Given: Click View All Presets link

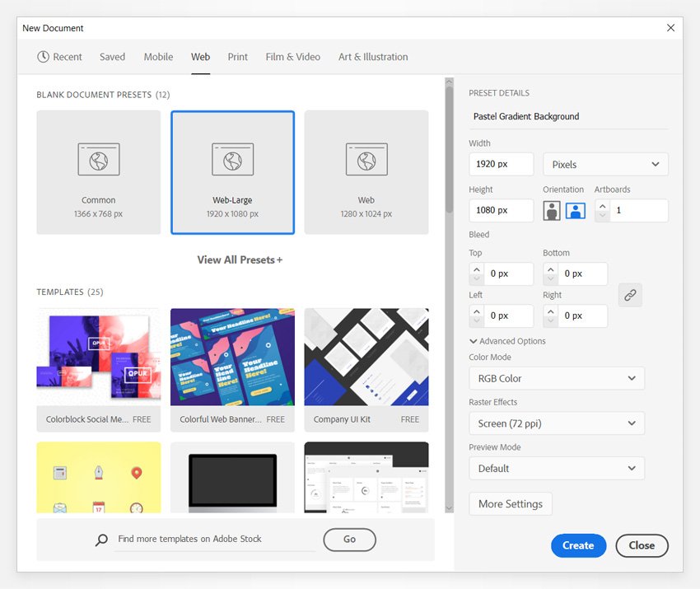Looking at the screenshot, I should pos(240,259).
